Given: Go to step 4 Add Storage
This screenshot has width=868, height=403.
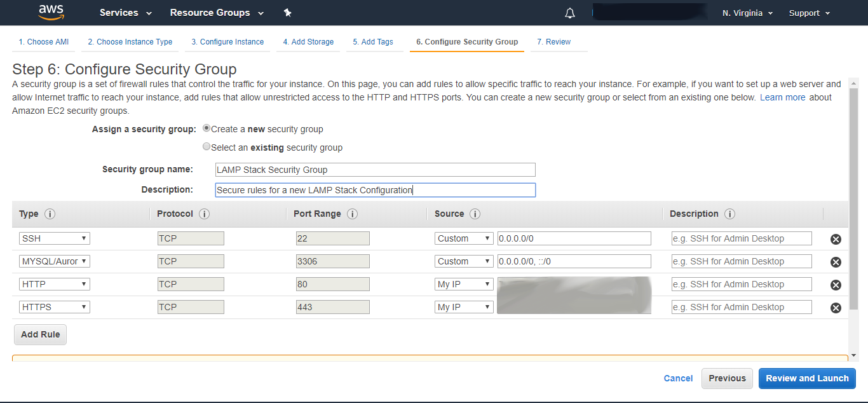Looking at the screenshot, I should coord(308,42).
